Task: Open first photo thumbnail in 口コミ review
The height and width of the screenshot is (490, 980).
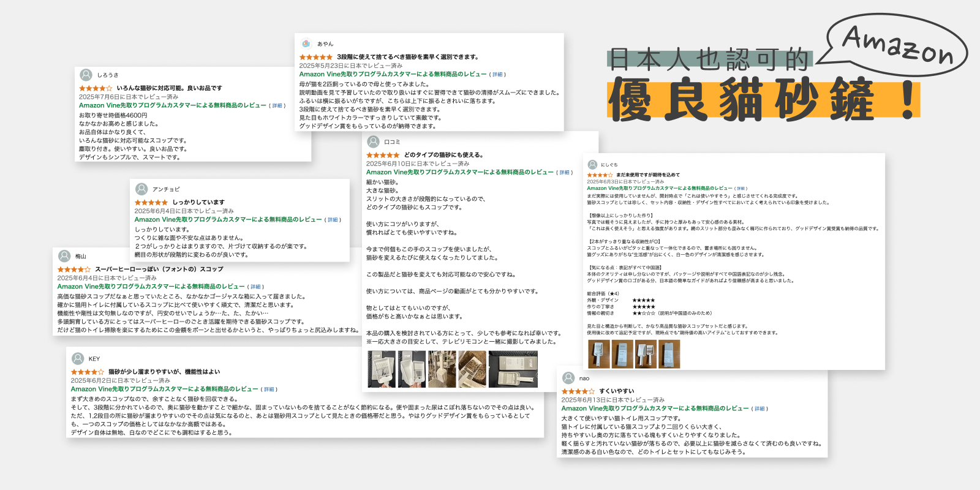Action: pos(381,369)
